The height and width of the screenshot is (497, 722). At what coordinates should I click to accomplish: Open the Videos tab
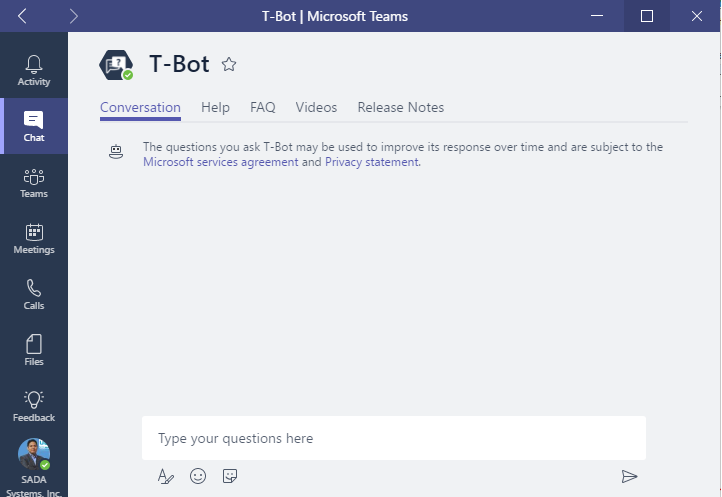click(316, 108)
